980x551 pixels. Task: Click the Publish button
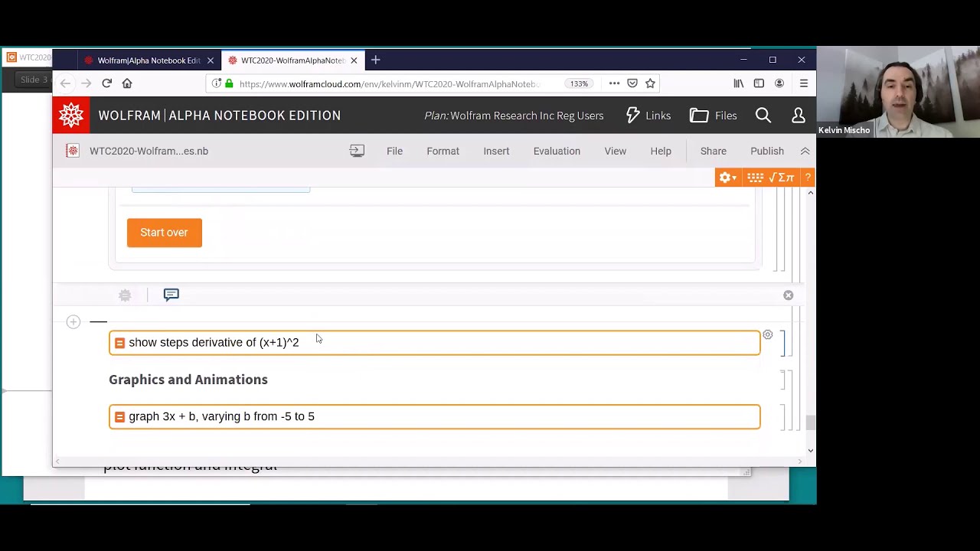pyautogui.click(x=766, y=151)
